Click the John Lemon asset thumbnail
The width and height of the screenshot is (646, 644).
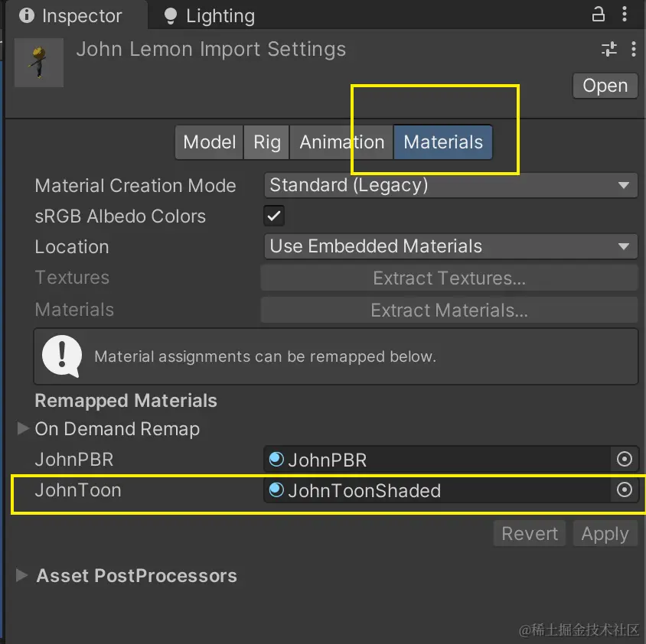click(x=39, y=62)
